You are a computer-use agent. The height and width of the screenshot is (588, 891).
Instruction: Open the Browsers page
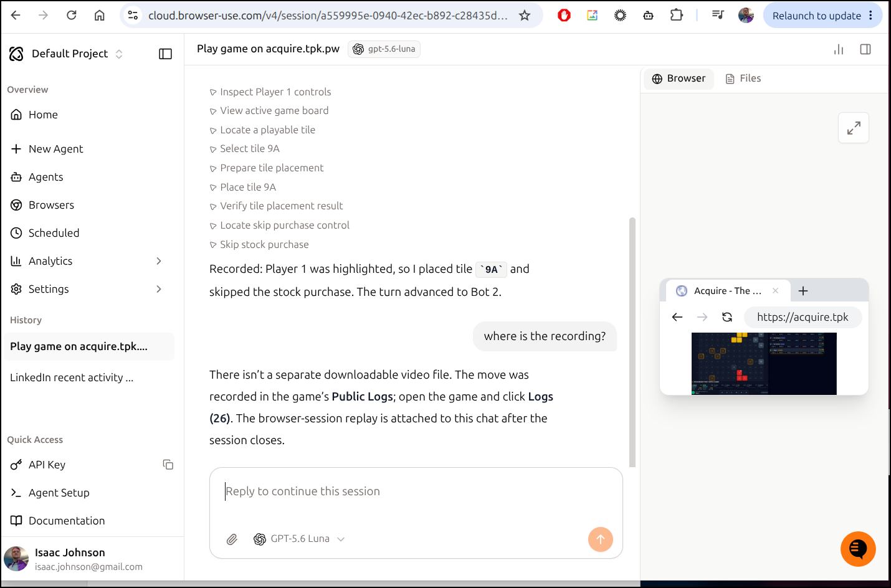[x=51, y=205]
